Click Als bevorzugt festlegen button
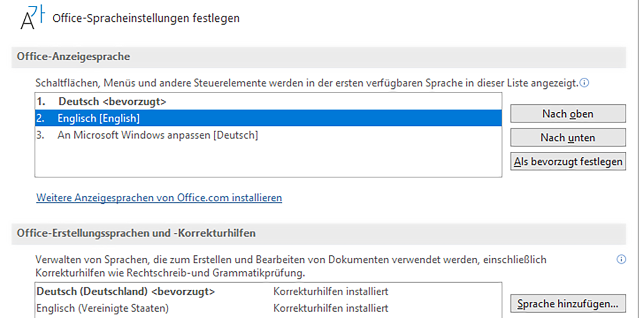 tap(568, 162)
